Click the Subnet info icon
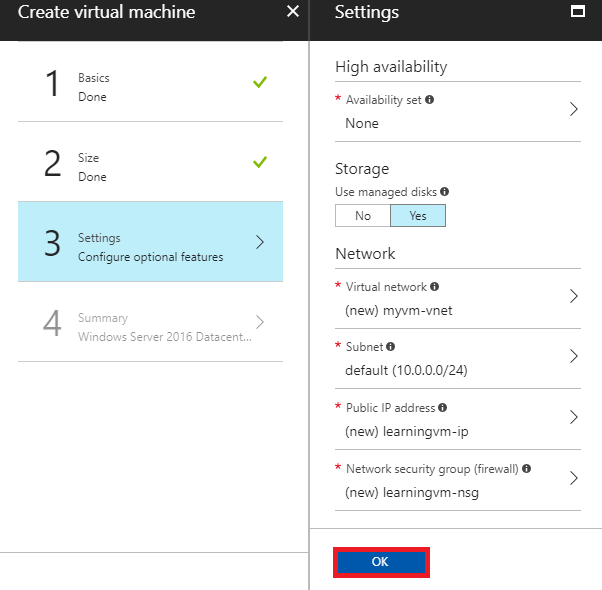Image resolution: width=602 pixels, height=590 pixels. 390,347
